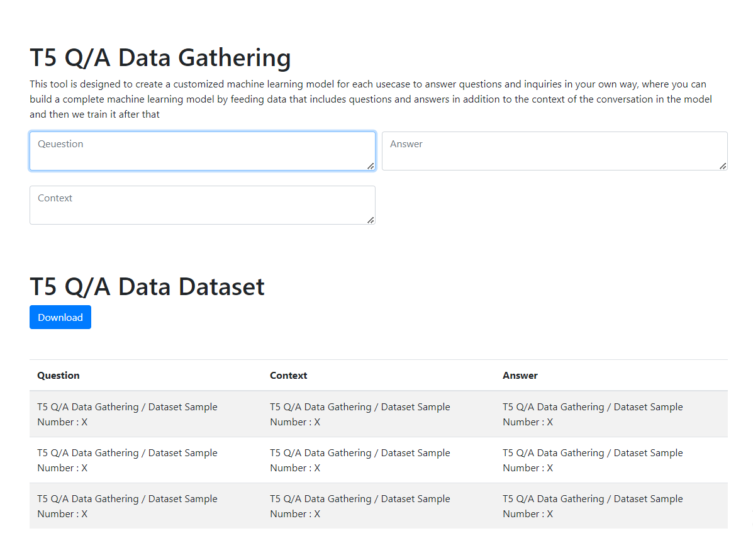The height and width of the screenshot is (560, 753).
Task: Select the first row's Answer cell
Action: coord(593,415)
